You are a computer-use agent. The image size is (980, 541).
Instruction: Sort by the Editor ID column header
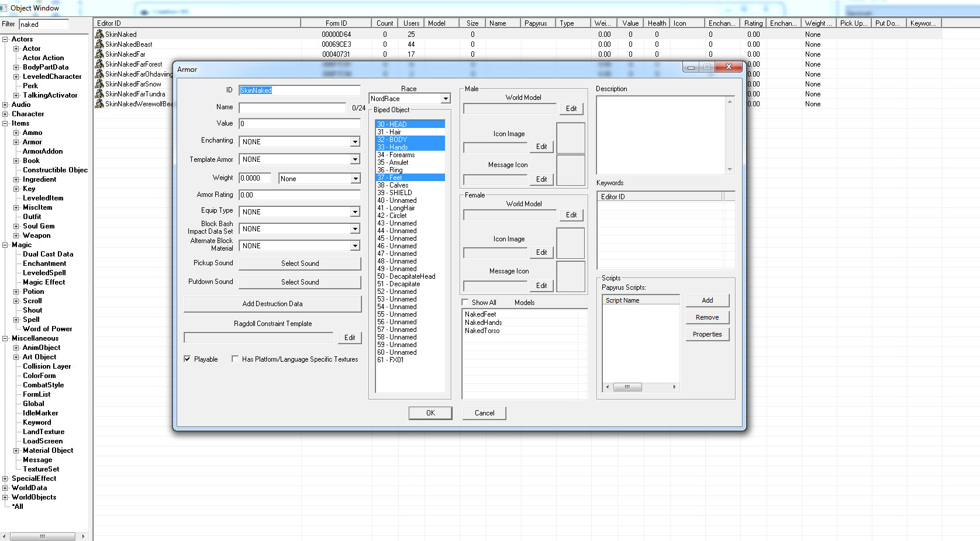(197, 23)
